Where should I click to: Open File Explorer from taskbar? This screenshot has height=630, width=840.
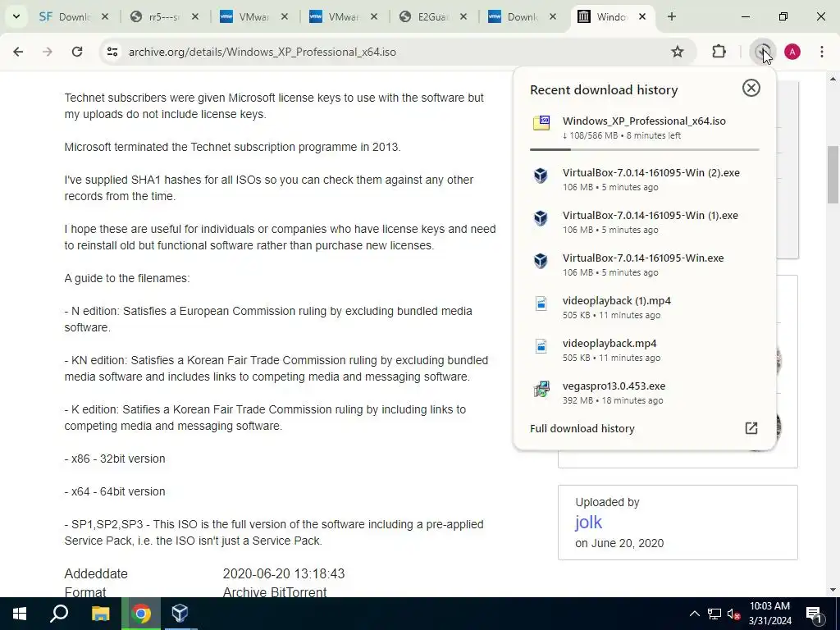pyautogui.click(x=100, y=614)
